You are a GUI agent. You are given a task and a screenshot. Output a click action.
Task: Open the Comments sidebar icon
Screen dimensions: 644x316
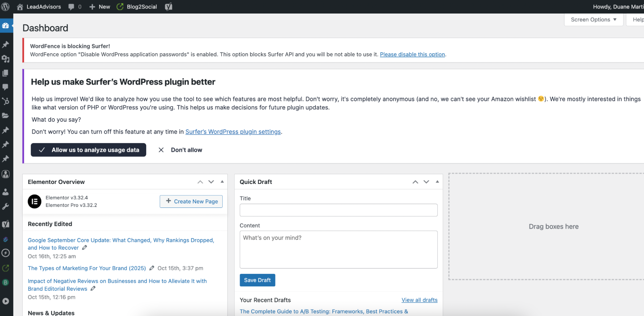(5, 87)
